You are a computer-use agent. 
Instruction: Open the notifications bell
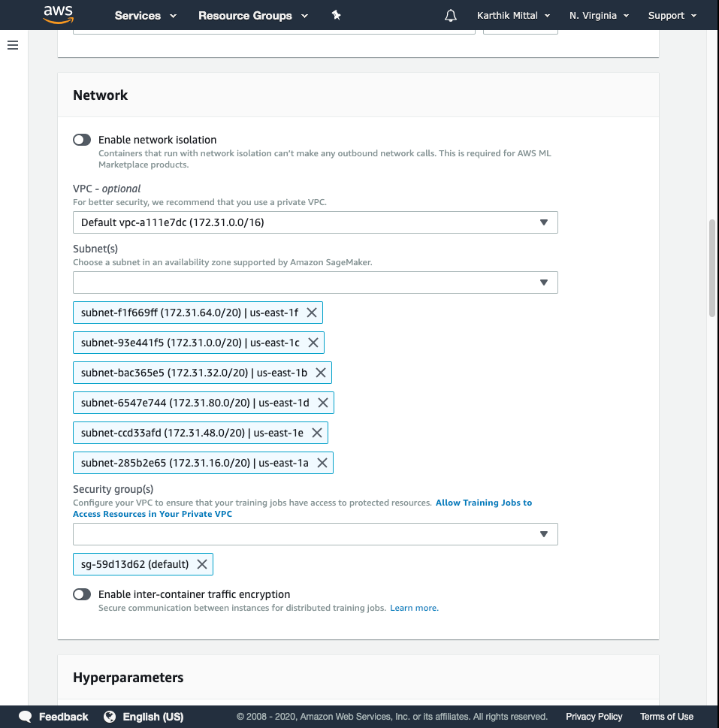(x=450, y=15)
